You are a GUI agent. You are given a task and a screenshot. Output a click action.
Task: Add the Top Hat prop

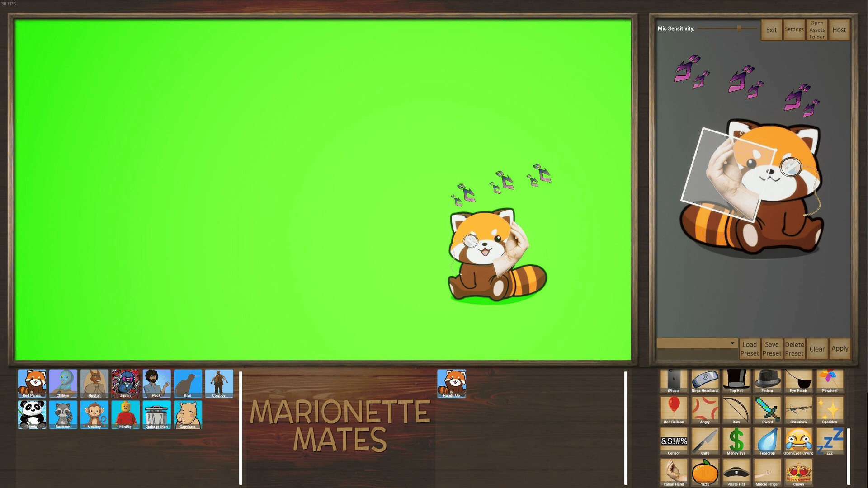pyautogui.click(x=736, y=380)
